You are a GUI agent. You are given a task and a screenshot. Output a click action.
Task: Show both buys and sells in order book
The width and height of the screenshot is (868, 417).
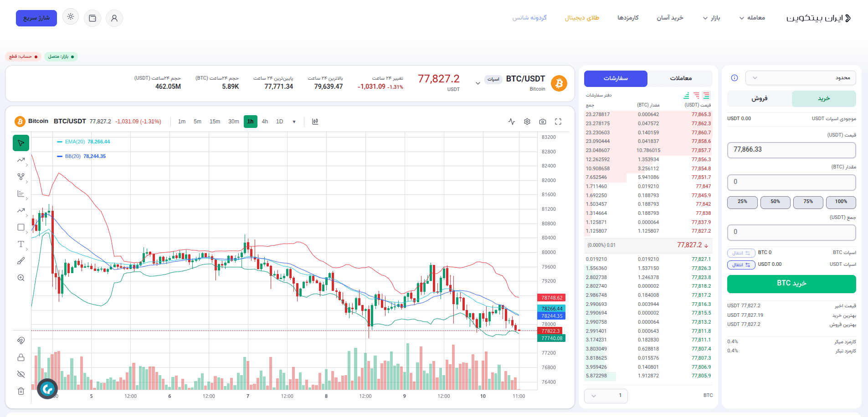point(706,96)
